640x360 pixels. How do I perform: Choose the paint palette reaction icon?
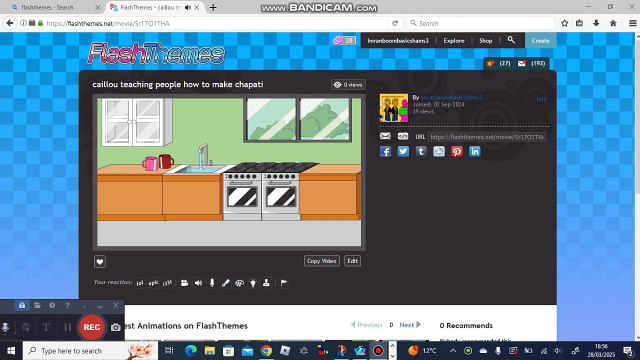[x=240, y=283]
